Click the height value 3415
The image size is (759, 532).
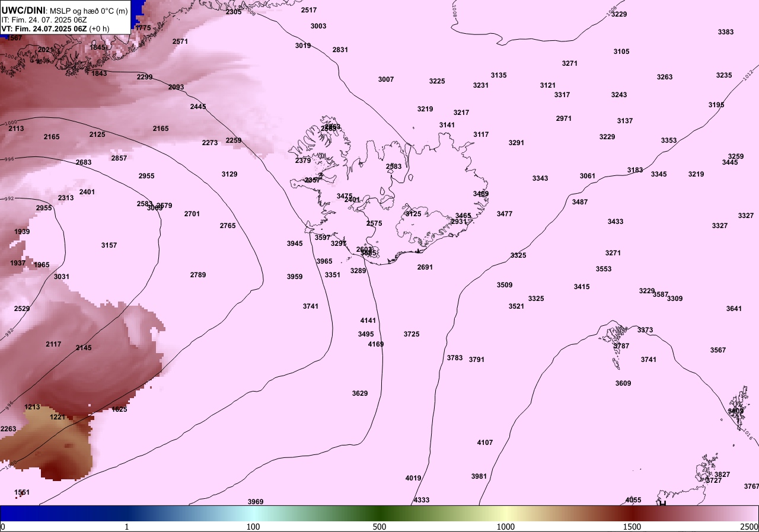[582, 287]
